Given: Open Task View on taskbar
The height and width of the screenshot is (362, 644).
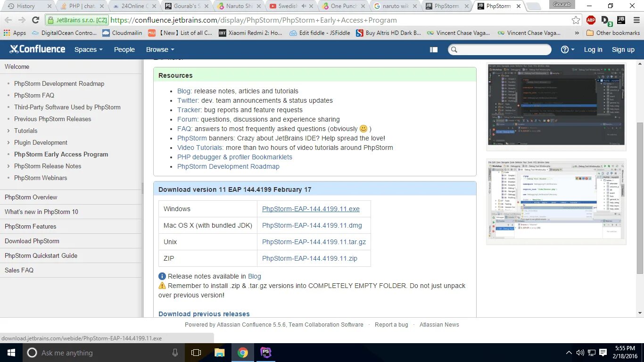Looking at the screenshot, I should point(196,353).
